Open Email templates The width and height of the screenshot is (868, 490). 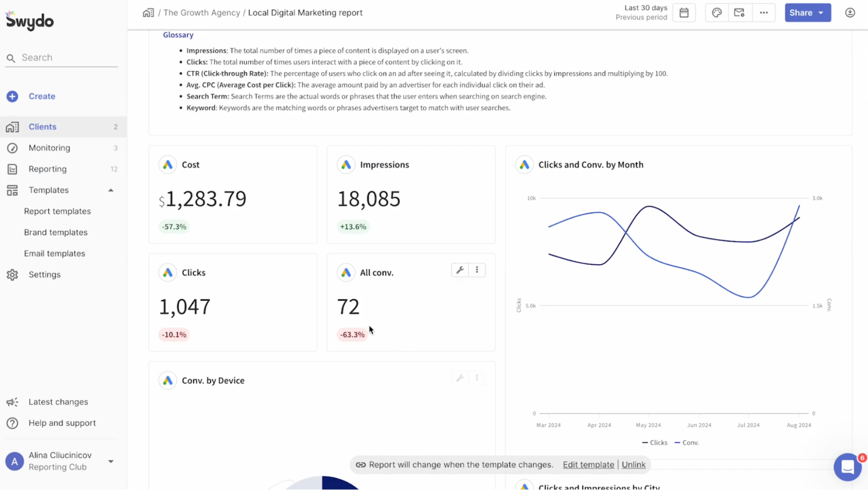pyautogui.click(x=54, y=253)
